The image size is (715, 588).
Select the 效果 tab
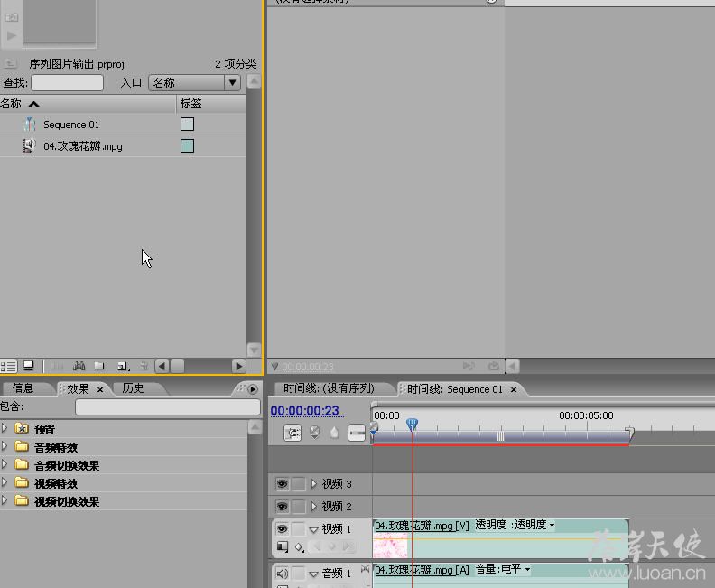(x=78, y=388)
